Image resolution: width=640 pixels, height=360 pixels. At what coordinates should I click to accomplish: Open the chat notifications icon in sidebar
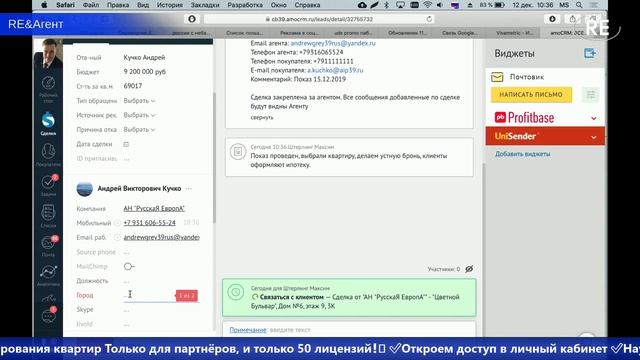[48, 316]
